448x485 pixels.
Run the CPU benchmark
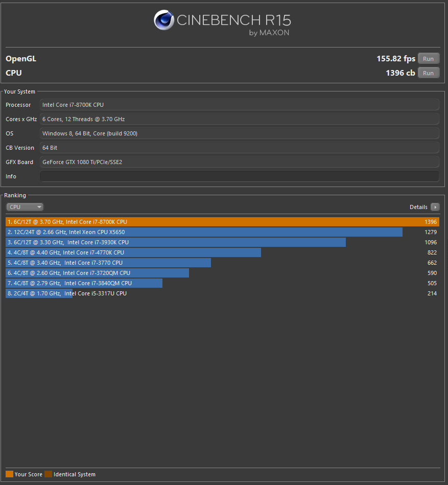(x=429, y=73)
